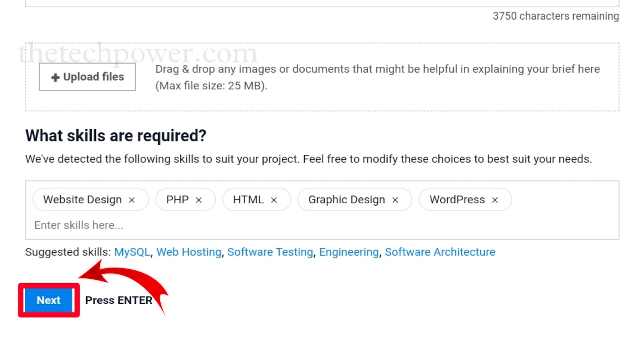Click the PHP skill chip label
The width and height of the screenshot is (644, 338).
click(178, 200)
